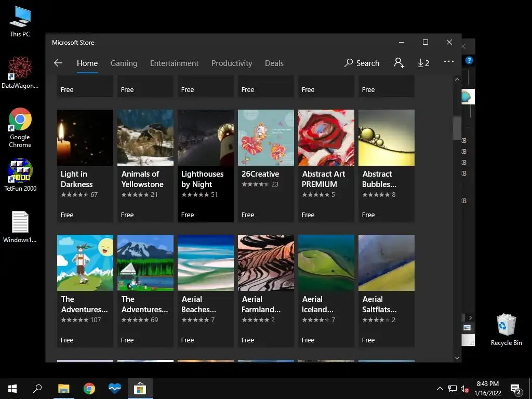The image size is (532, 399).
Task: Open the Abstract Bubbles theme thumbnail
Action: click(x=387, y=137)
